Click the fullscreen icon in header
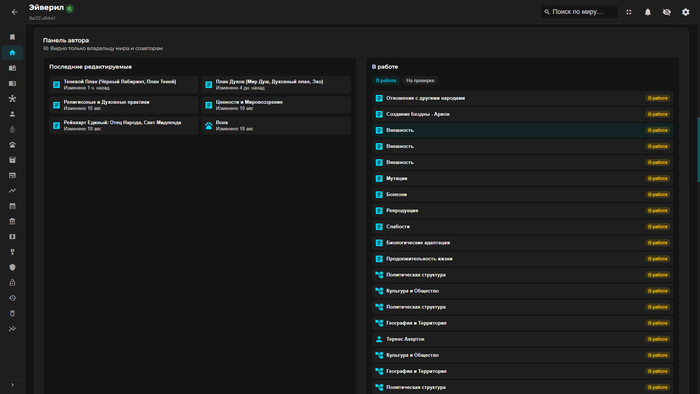The image size is (700, 394). pyautogui.click(x=629, y=12)
